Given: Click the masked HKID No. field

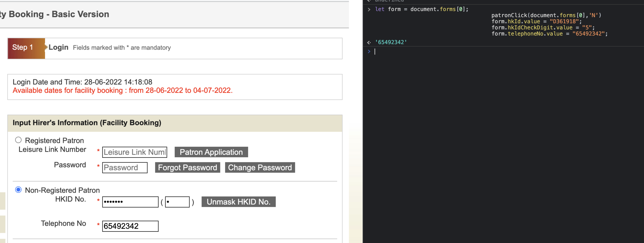Looking at the screenshot, I should 130,202.
